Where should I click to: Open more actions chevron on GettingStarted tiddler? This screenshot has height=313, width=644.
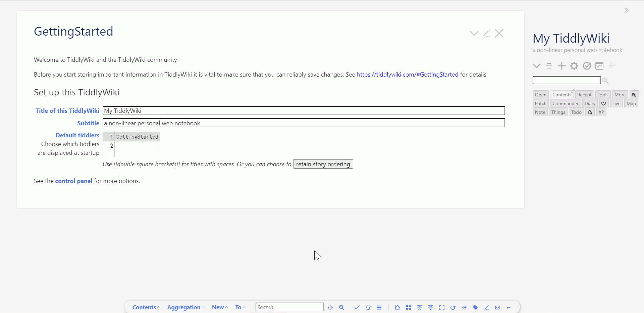click(474, 33)
